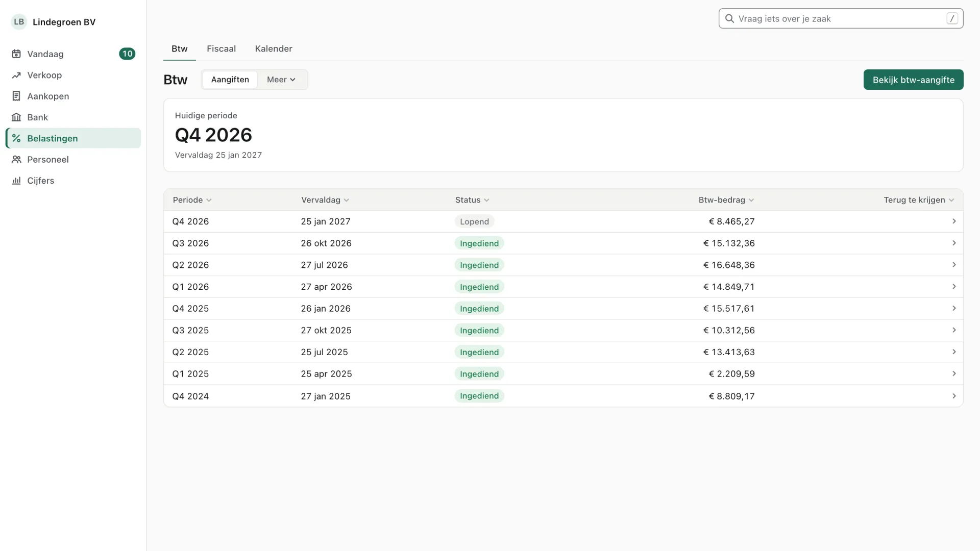Filter using Status column header
Viewport: 980px width, 551px height.
(472, 200)
